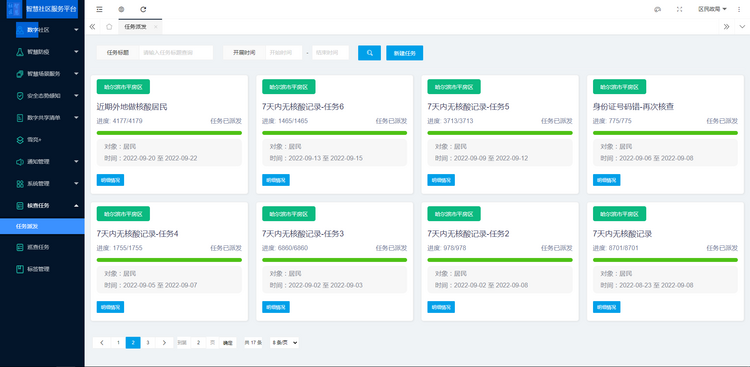The image size is (750, 367).
Task: Focus the 任务标题 search input field
Action: coord(176,53)
